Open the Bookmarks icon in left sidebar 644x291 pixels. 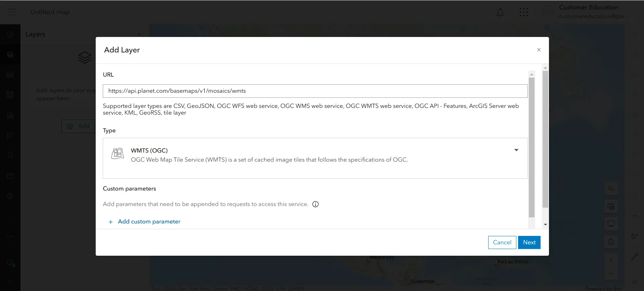point(10,155)
